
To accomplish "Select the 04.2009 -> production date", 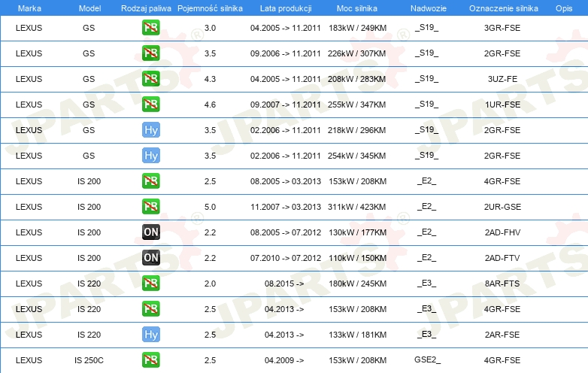I will [284, 360].
